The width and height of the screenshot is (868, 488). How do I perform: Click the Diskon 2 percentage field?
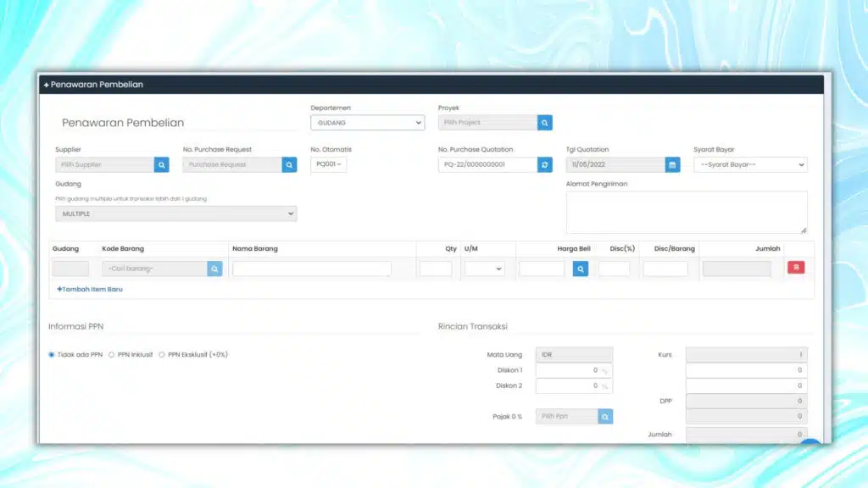(x=574, y=385)
